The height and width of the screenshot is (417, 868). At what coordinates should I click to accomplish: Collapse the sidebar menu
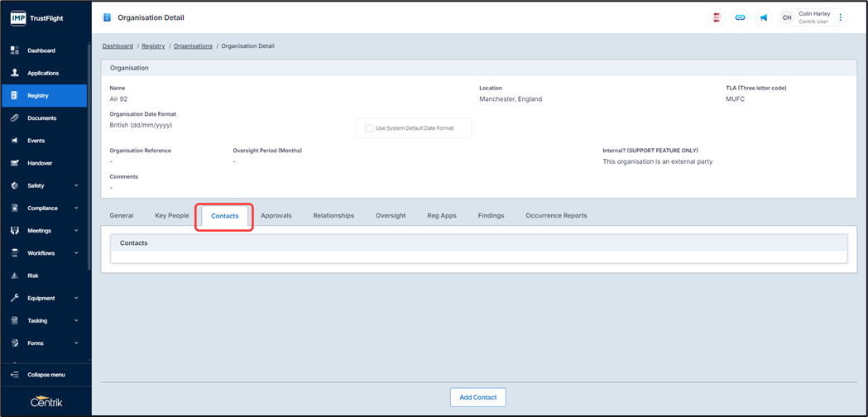46,375
